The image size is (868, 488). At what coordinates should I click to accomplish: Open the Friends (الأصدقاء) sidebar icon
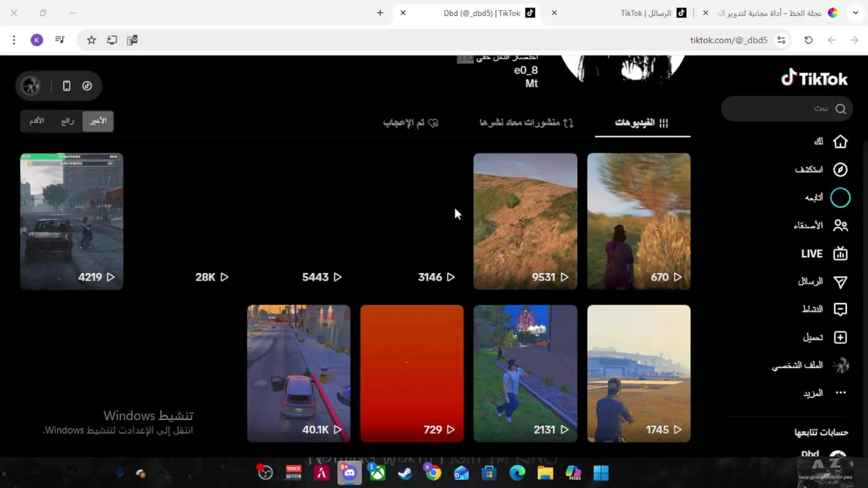pos(840,225)
